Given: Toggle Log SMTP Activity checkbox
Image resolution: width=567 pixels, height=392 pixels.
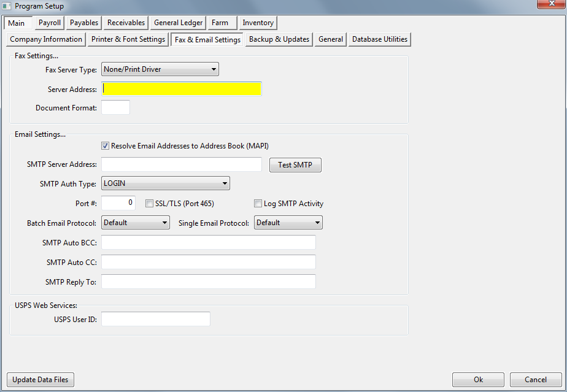Looking at the screenshot, I should coord(258,204).
